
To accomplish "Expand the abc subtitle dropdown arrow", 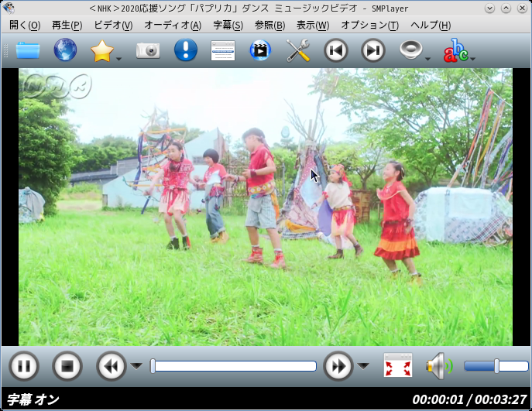I will click(473, 59).
